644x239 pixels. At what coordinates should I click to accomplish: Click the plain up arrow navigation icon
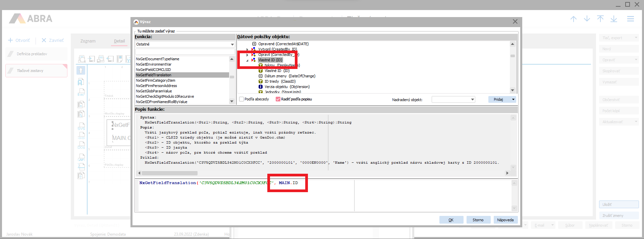click(x=574, y=19)
